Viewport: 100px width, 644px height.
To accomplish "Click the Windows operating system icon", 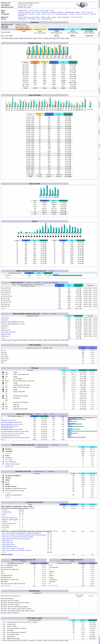I will tap(3, 449).
